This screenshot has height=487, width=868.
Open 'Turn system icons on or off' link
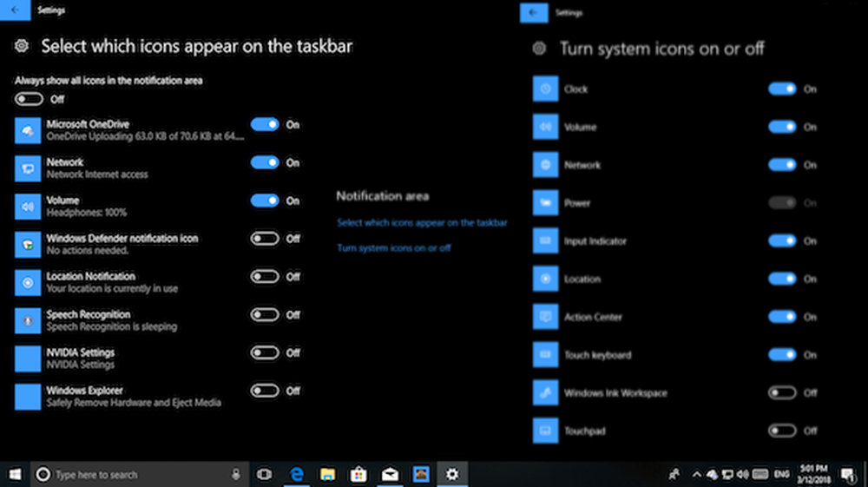[x=394, y=248]
